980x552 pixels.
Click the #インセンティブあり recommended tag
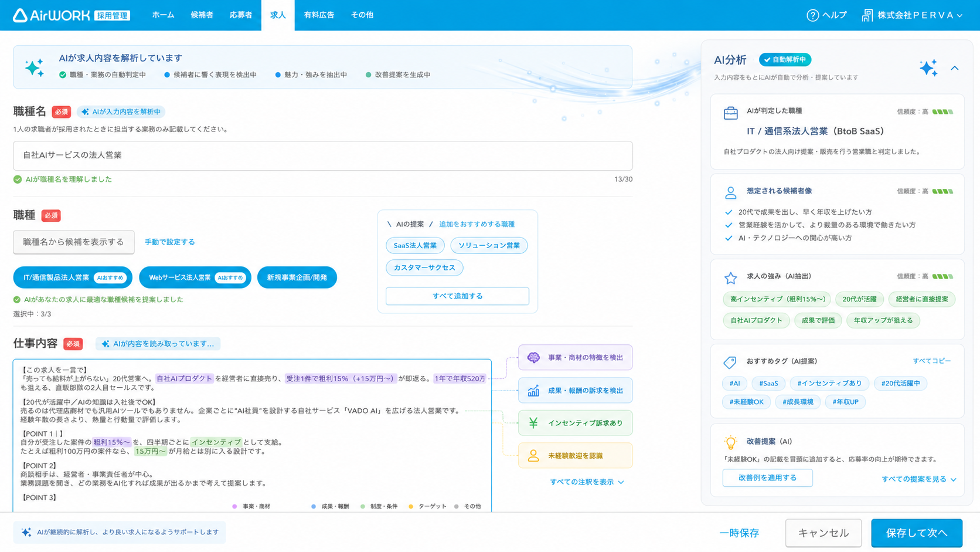[x=829, y=383]
